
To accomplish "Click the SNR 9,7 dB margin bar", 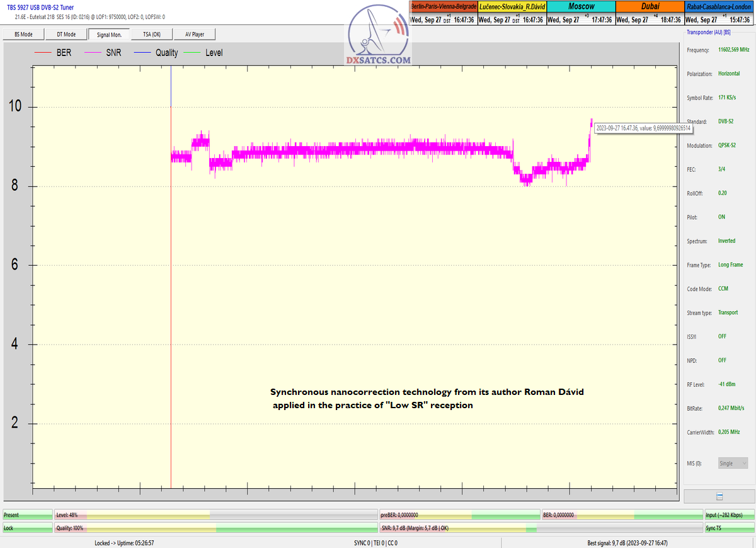I will click(540, 528).
